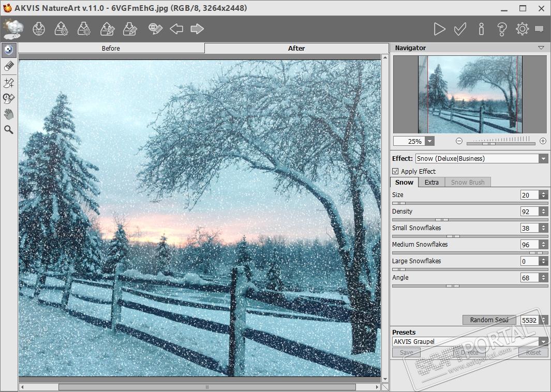
Task: Collapse the Navigator panel triangle
Action: (541, 48)
